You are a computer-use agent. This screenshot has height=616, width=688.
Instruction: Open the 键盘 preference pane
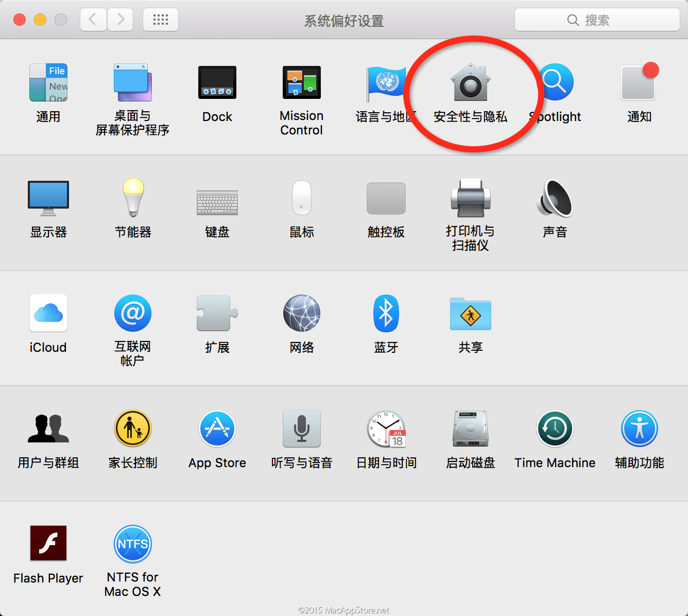(x=217, y=198)
